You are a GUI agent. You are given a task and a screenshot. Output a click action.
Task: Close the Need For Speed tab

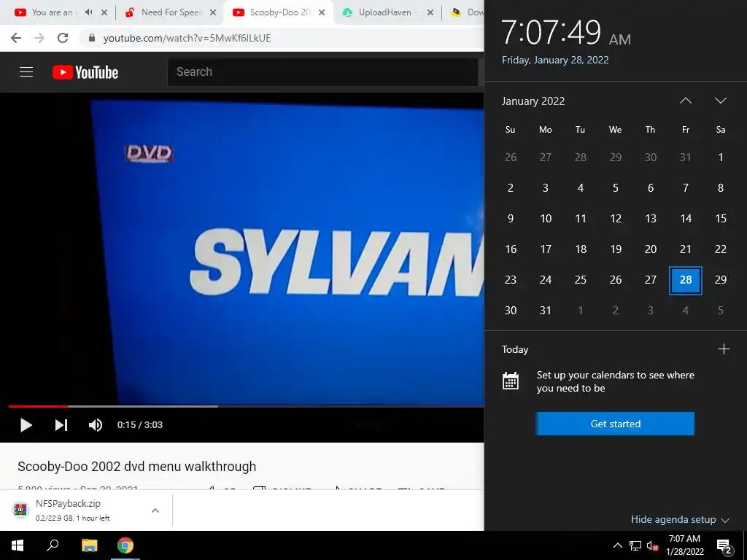point(213,13)
